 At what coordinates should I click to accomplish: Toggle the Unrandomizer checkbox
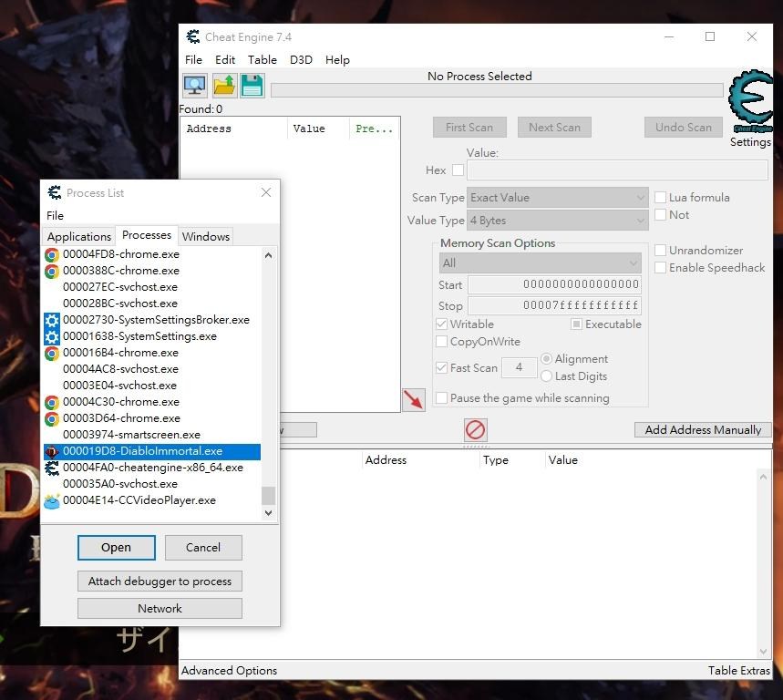tap(661, 251)
